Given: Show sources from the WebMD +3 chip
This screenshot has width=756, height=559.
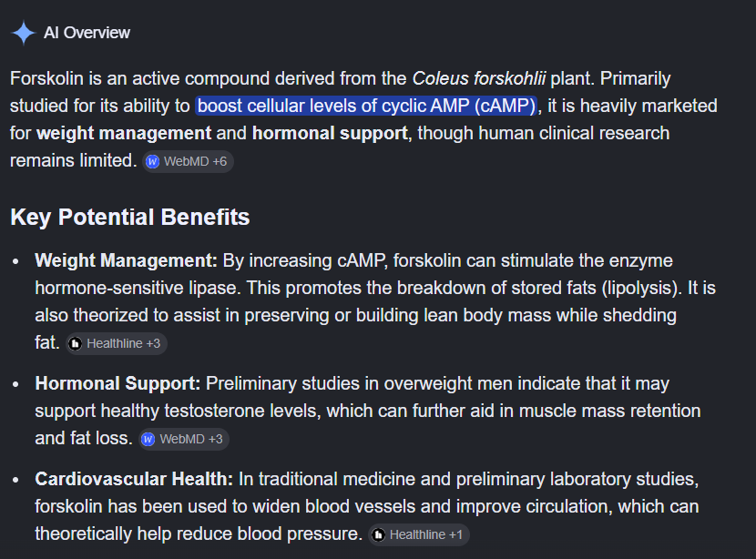Looking at the screenshot, I should (x=184, y=439).
